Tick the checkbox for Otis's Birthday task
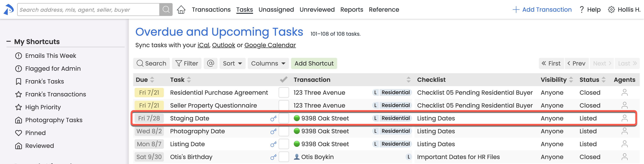Screen dimensions: 644x164 [x=284, y=157]
